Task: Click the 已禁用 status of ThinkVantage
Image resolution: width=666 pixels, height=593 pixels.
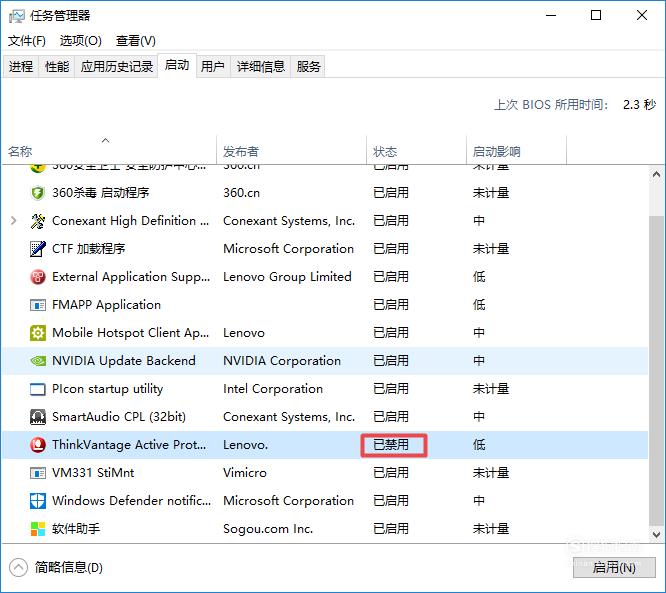Action: (x=391, y=445)
